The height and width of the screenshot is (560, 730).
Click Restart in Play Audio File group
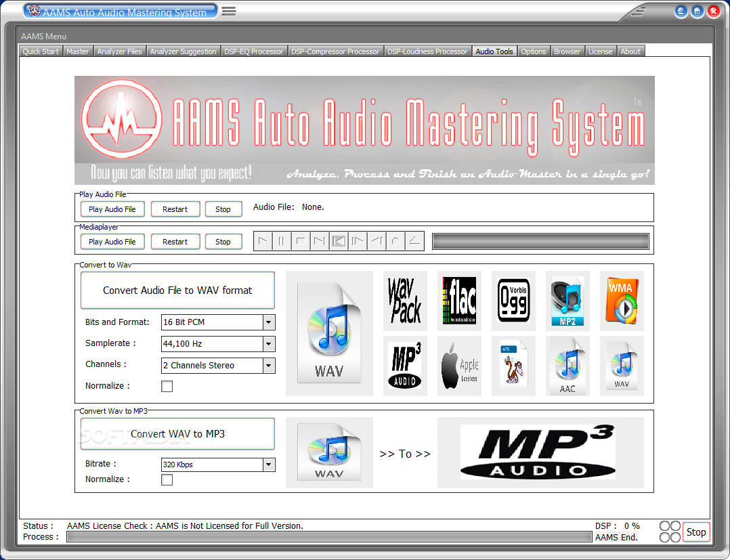pos(175,209)
